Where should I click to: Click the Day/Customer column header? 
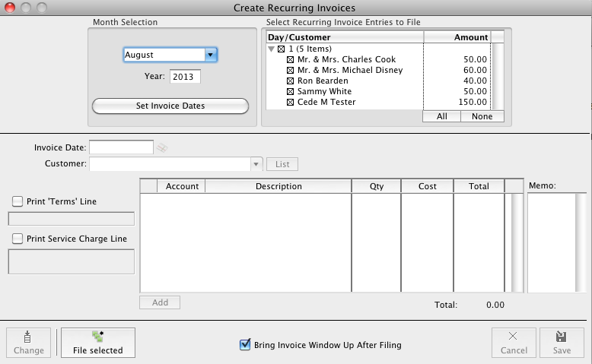pos(343,37)
